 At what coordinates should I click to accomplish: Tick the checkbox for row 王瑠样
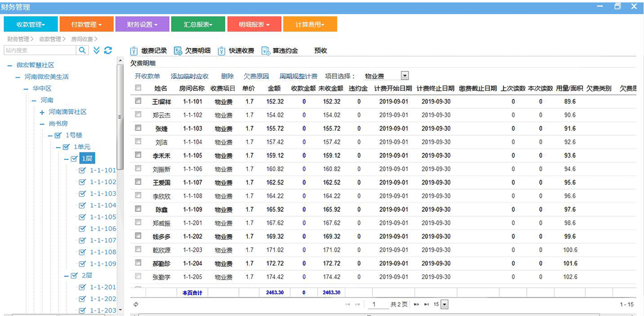tap(138, 101)
